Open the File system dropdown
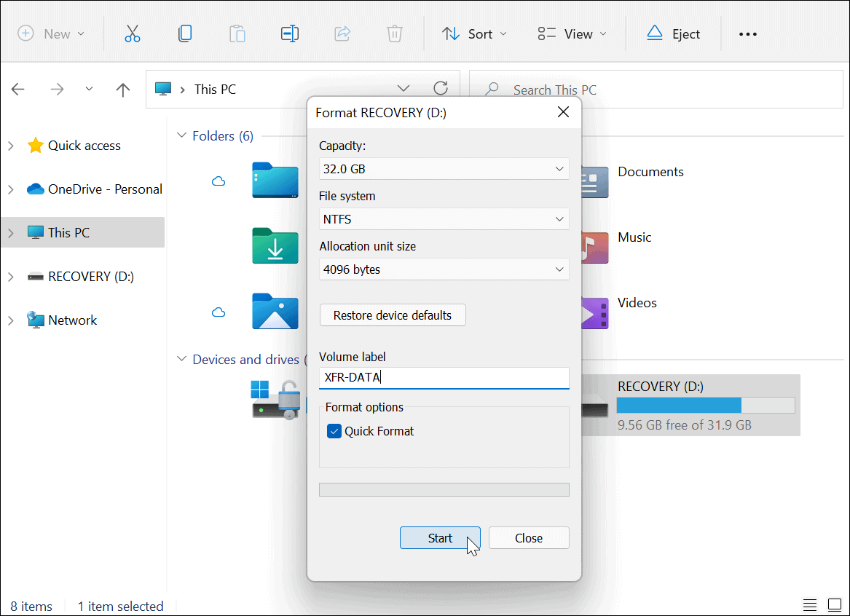 [444, 219]
